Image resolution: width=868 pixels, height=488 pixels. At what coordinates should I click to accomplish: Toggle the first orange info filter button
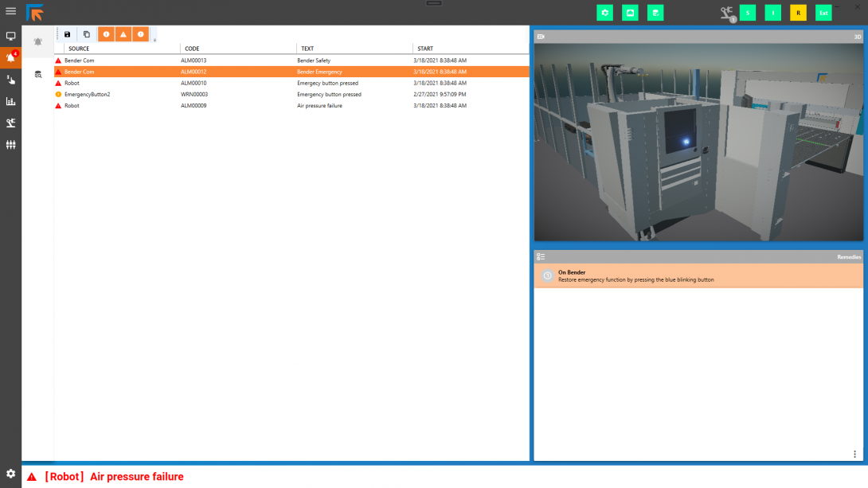click(x=106, y=34)
